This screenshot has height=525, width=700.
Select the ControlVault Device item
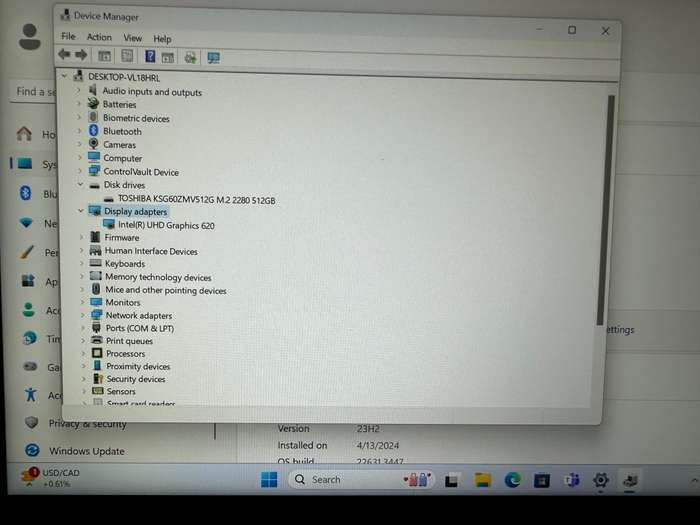(141, 172)
